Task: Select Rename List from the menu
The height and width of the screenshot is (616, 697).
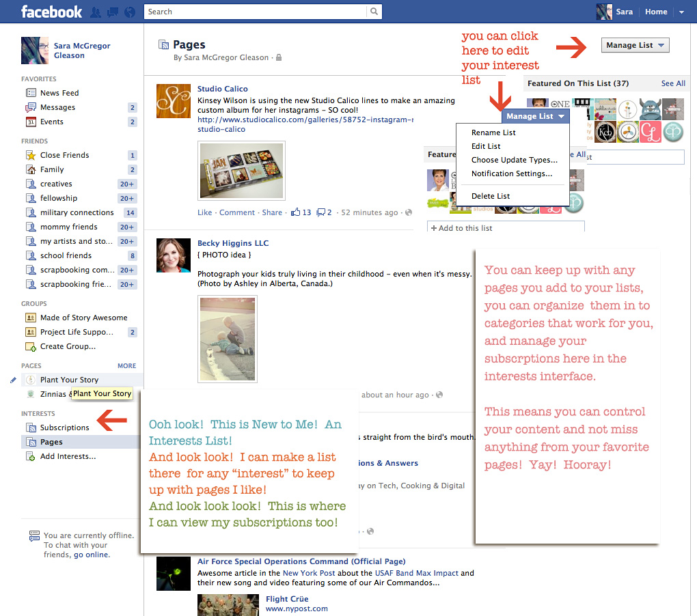Action: pyautogui.click(x=493, y=132)
